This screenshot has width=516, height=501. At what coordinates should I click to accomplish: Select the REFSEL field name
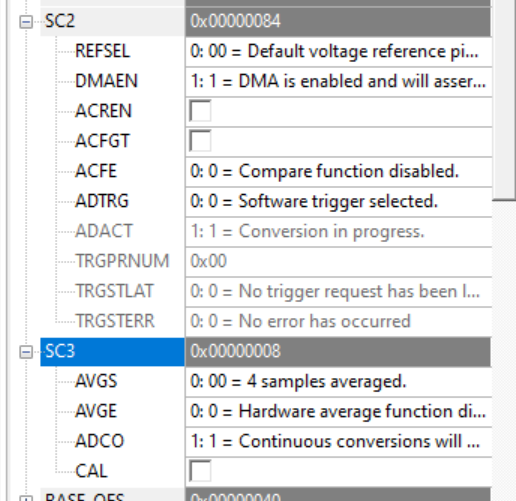[x=102, y=51]
